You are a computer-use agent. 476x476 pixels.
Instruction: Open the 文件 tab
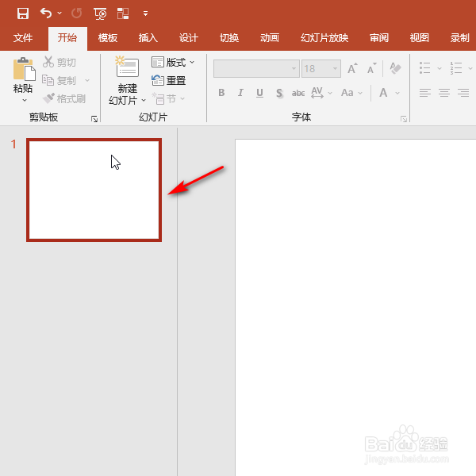(23, 38)
